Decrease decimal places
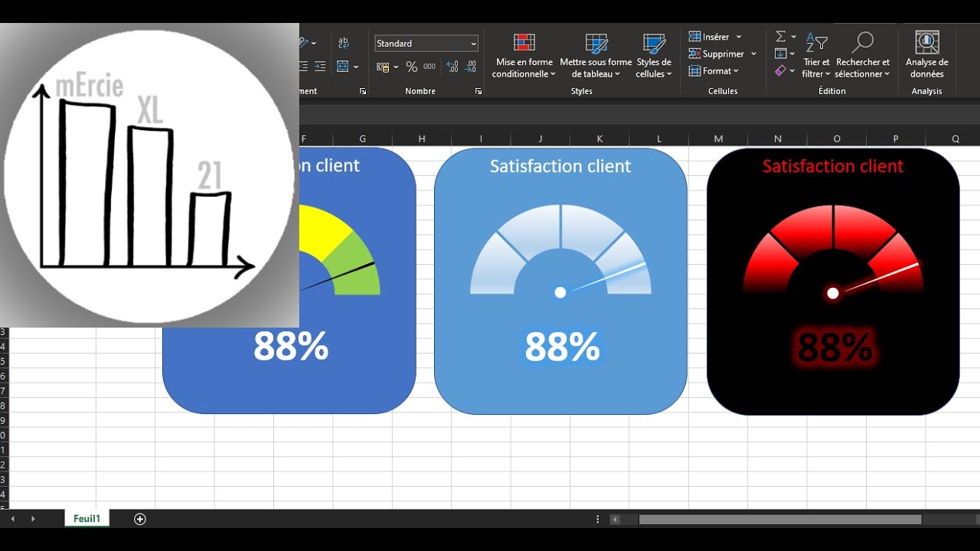Screen dimensions: 980x551 point(472,67)
